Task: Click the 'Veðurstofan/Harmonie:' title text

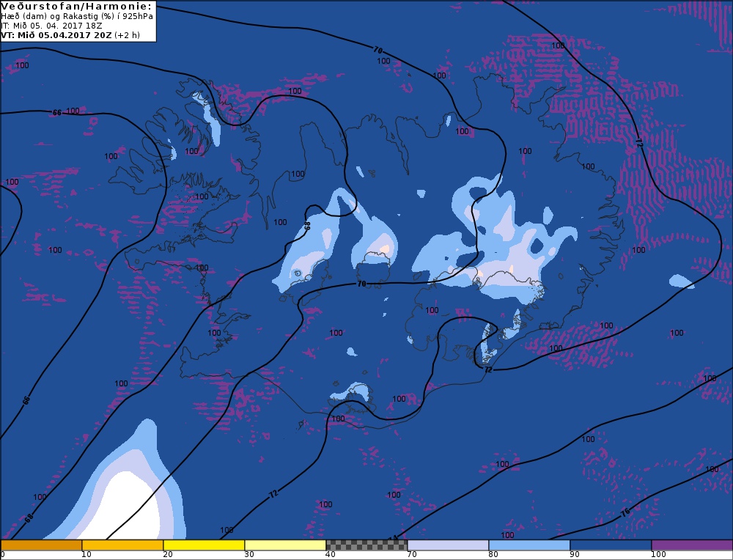Action: pos(77,7)
